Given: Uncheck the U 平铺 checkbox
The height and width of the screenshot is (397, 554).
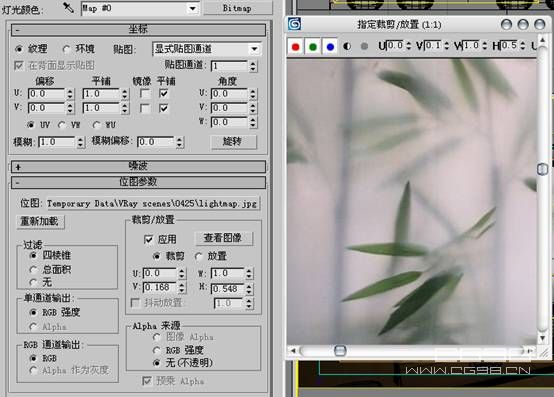Looking at the screenshot, I should coord(164,94).
